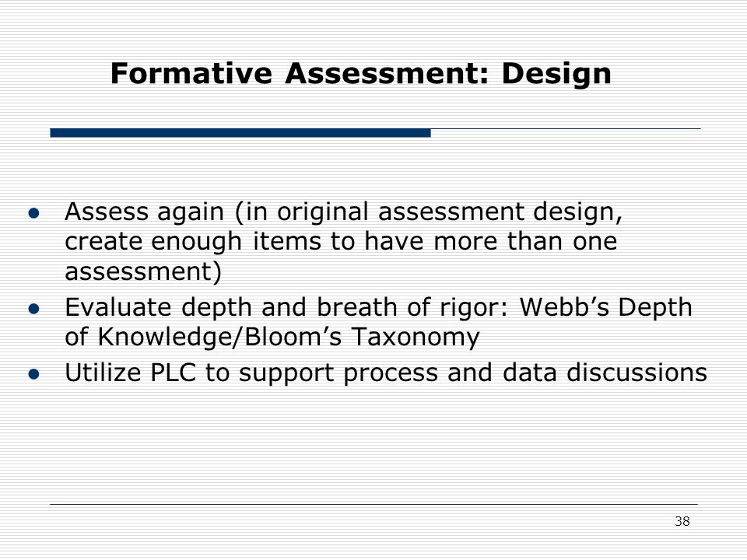Click the first bullet point marker
This screenshot has height=560, width=747.
coord(33,213)
